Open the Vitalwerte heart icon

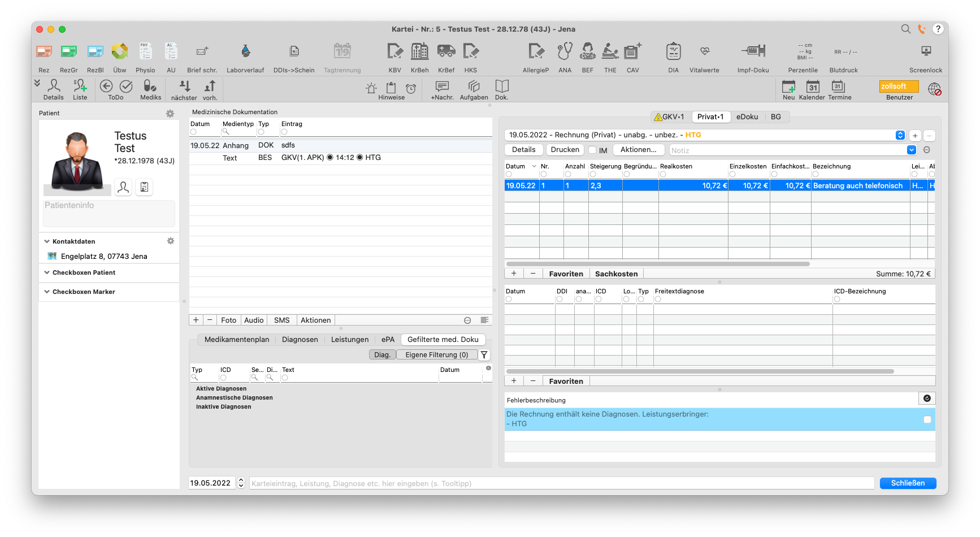[705, 51]
